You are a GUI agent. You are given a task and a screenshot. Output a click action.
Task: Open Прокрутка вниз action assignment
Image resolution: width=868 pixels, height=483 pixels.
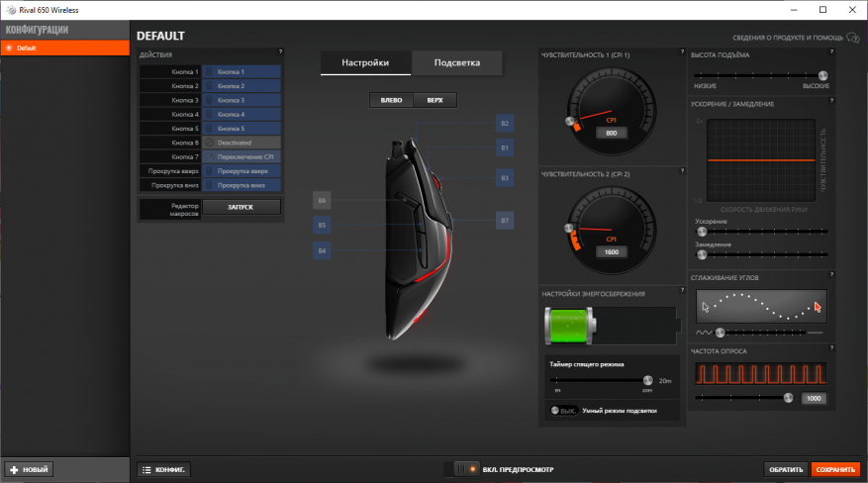point(241,185)
